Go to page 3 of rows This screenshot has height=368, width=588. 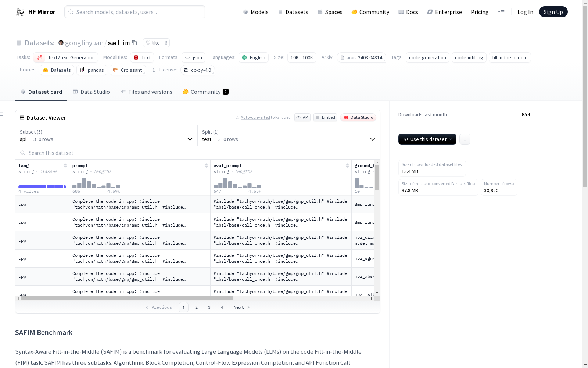[x=209, y=307]
